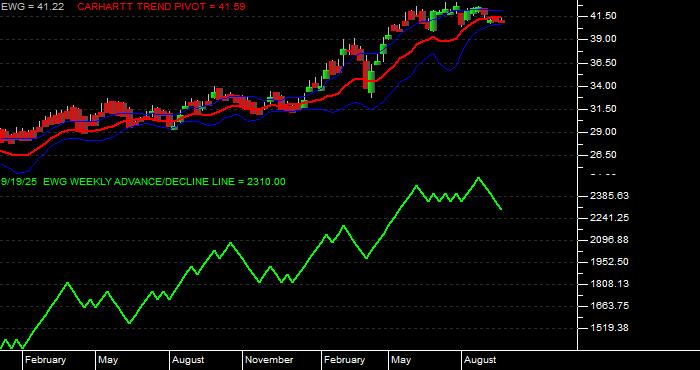Click the CARHARTT TREND PIVOT = 41.59 label

click(161, 7)
